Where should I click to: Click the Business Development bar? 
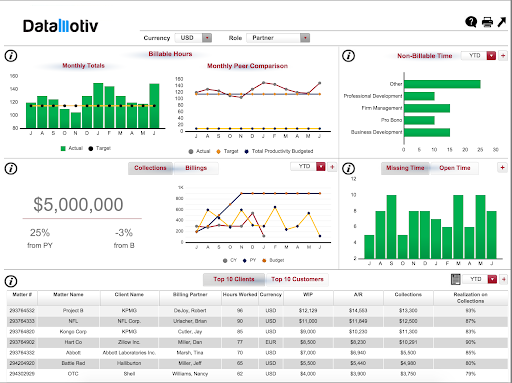click(427, 132)
